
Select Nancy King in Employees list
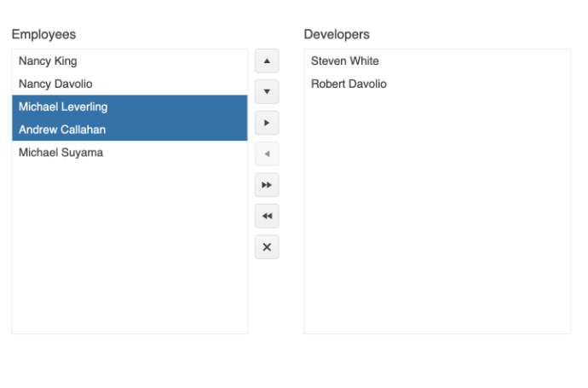click(x=48, y=61)
